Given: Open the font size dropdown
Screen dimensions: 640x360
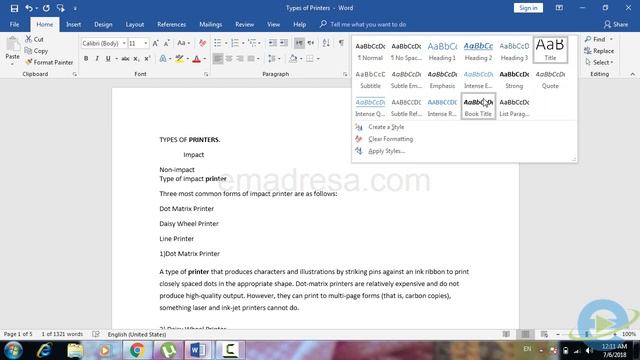Looking at the screenshot, I should [x=145, y=43].
